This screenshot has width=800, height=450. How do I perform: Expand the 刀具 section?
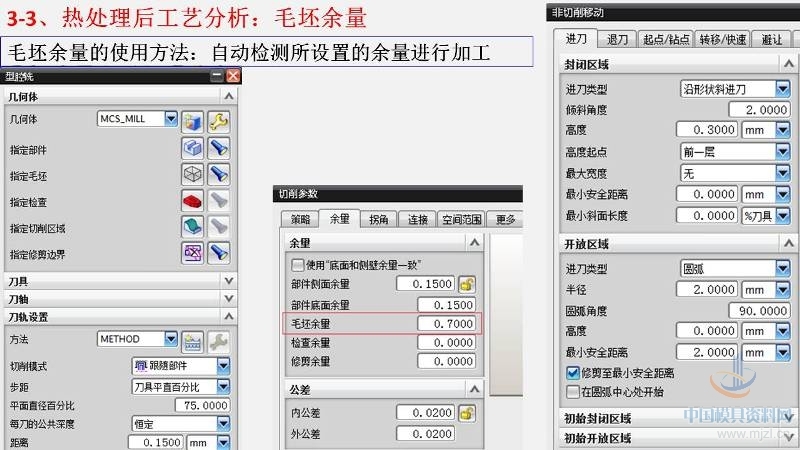click(x=229, y=281)
